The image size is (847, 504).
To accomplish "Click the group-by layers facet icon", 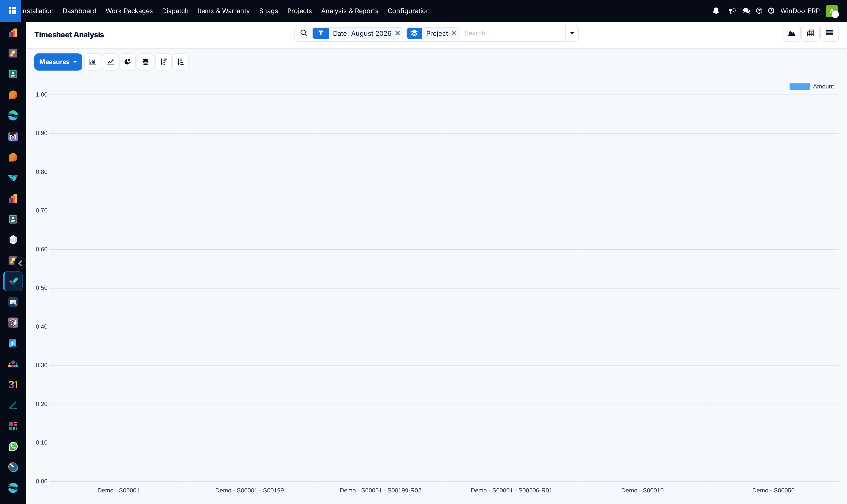I will click(x=414, y=33).
